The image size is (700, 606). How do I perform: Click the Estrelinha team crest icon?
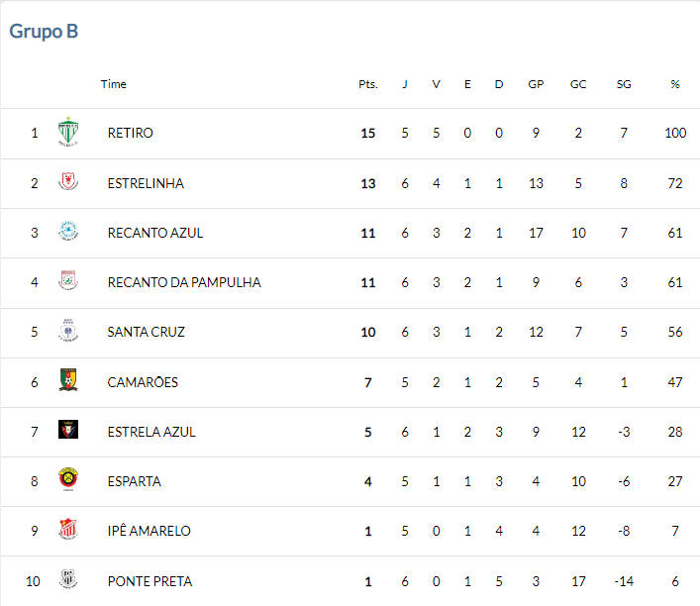coord(68,181)
